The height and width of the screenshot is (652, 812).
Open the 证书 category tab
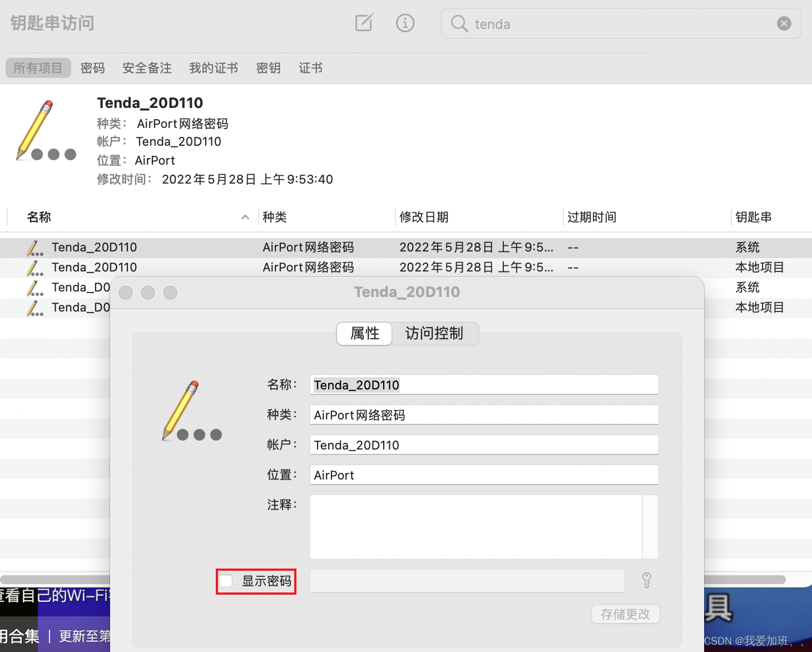pos(310,68)
